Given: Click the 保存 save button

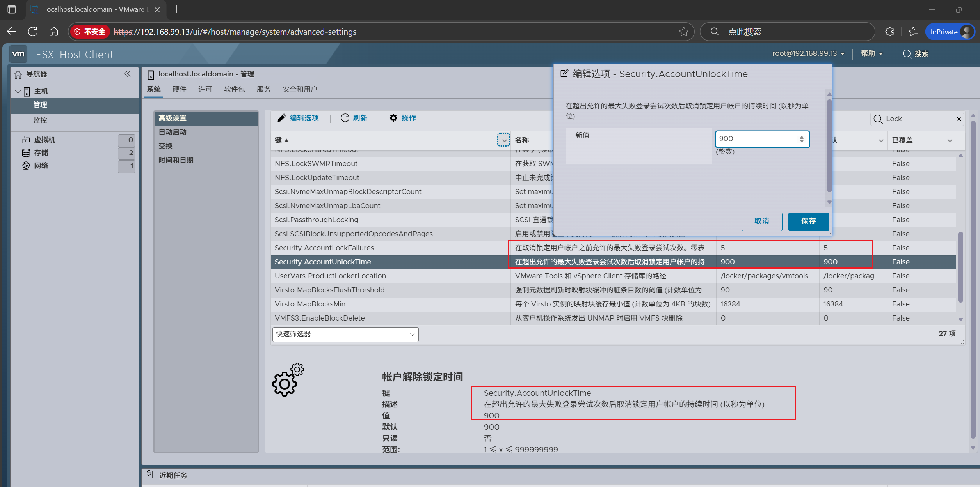Looking at the screenshot, I should pyautogui.click(x=808, y=221).
